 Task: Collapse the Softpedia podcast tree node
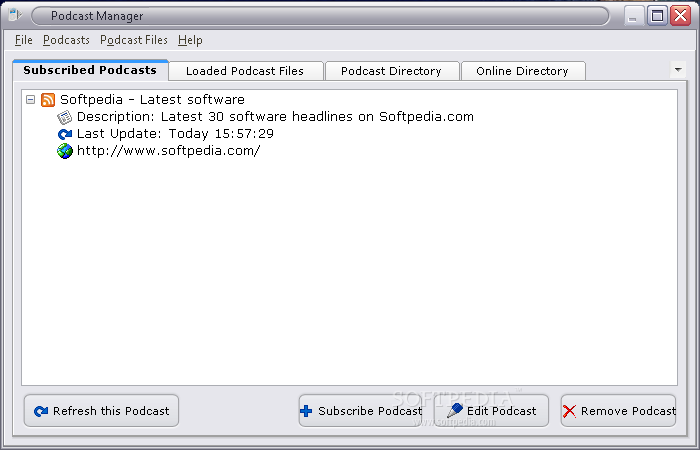click(x=31, y=100)
